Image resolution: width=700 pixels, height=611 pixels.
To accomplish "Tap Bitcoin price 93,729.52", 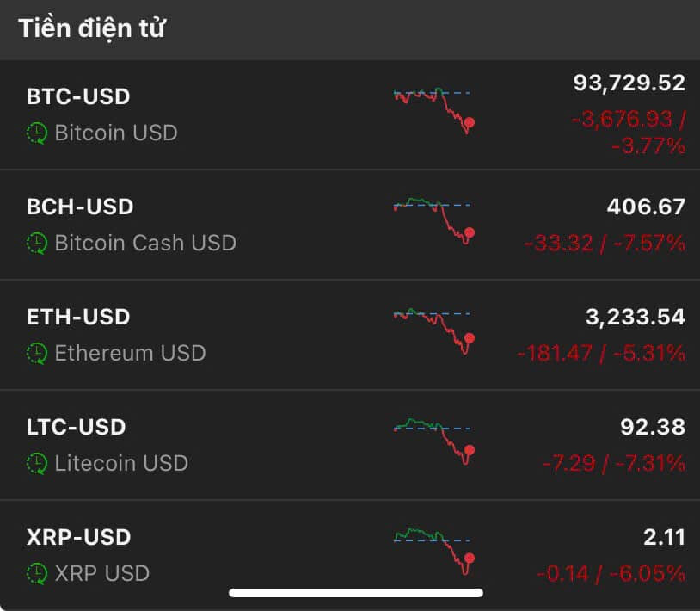I will pyautogui.click(x=629, y=83).
